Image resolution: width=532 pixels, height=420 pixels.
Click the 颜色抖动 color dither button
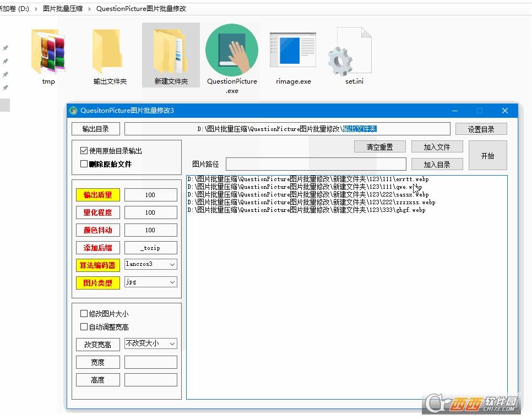coord(97,230)
